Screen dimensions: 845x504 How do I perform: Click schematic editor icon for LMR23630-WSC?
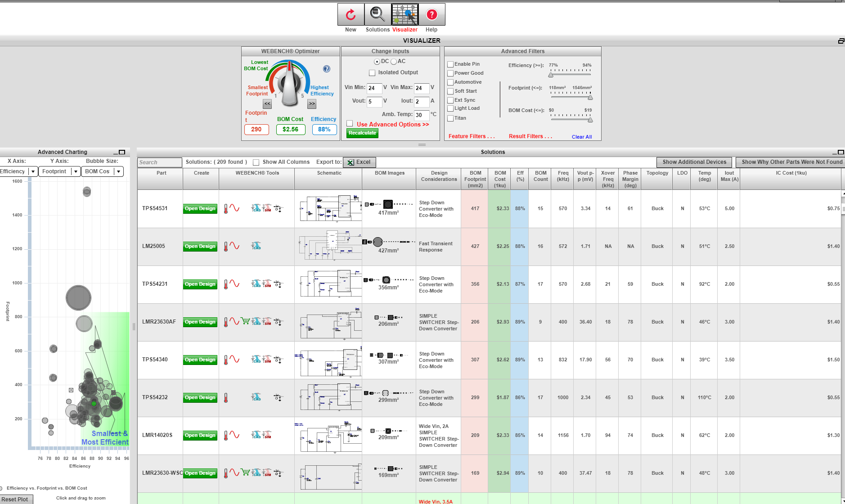pos(278,473)
